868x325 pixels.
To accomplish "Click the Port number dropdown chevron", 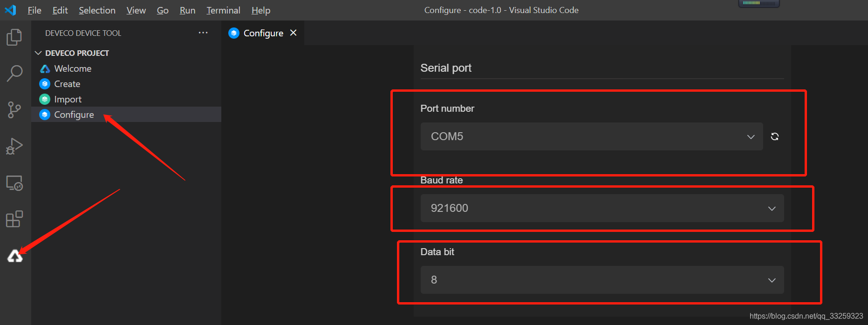I will (751, 136).
